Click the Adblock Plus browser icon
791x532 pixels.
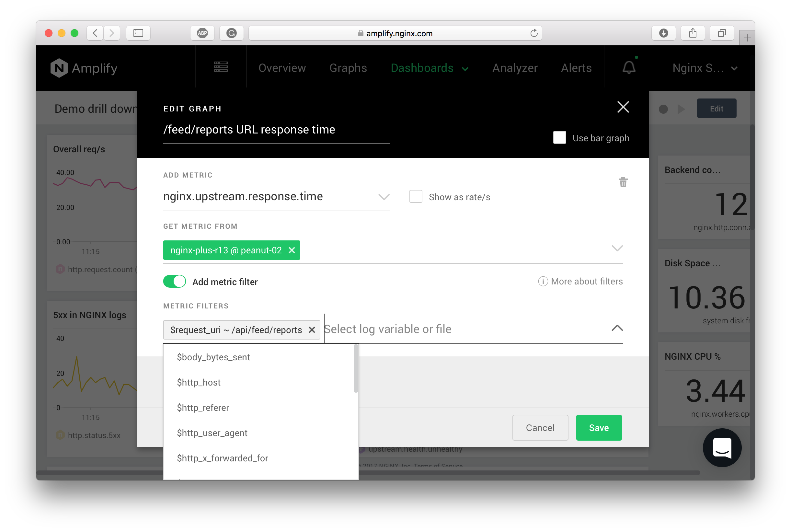tap(202, 33)
